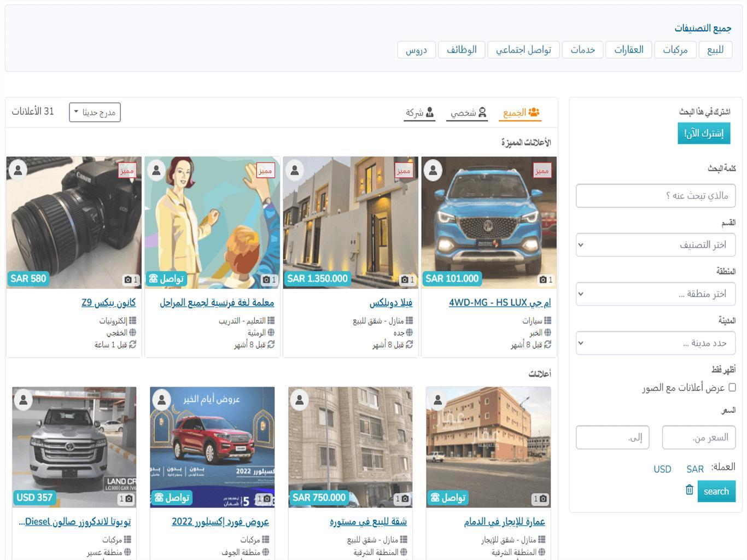Image resolution: width=747 pixels, height=560 pixels.
Task: Enable the عرض أعلانات مع الصور checkbox
Action: click(732, 387)
